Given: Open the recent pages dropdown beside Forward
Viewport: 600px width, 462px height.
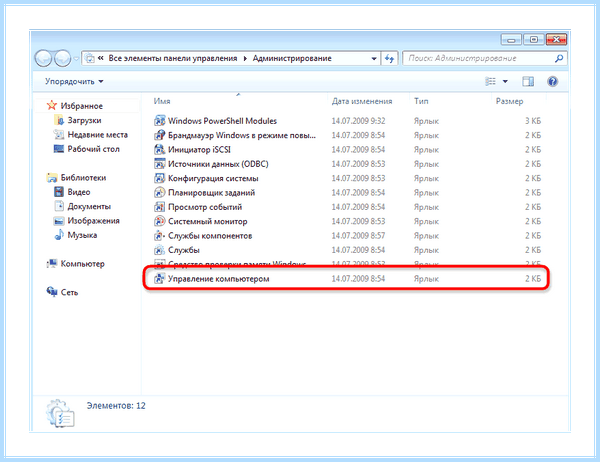Looking at the screenshot, I should tap(76, 59).
